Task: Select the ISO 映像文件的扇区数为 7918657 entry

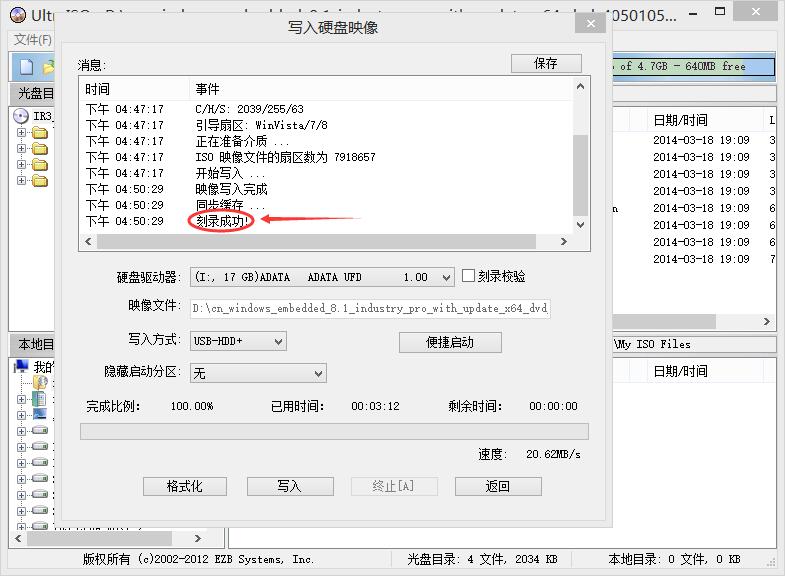Action: tap(285, 157)
